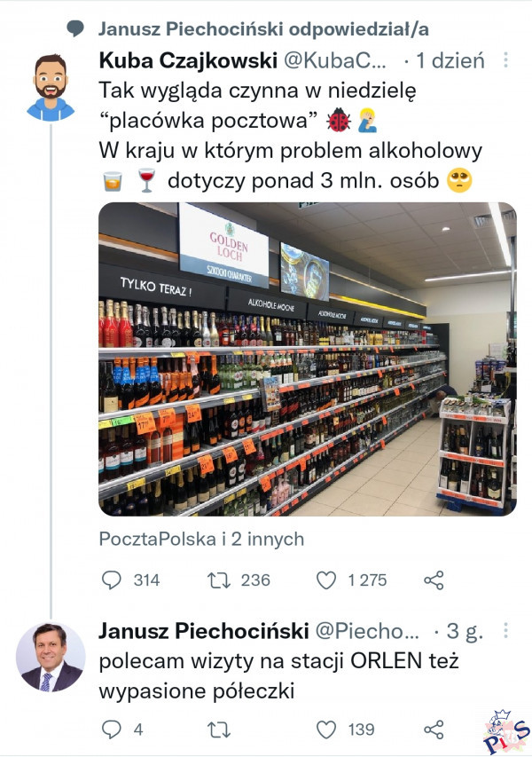Click the Kuba Czajkowski display name

click(188, 60)
